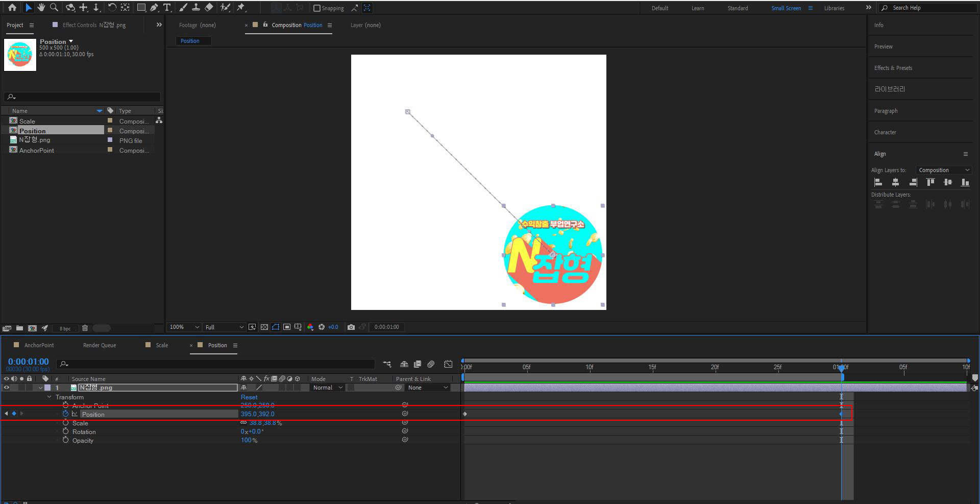Switch to the Render Queue tab

tap(100, 345)
